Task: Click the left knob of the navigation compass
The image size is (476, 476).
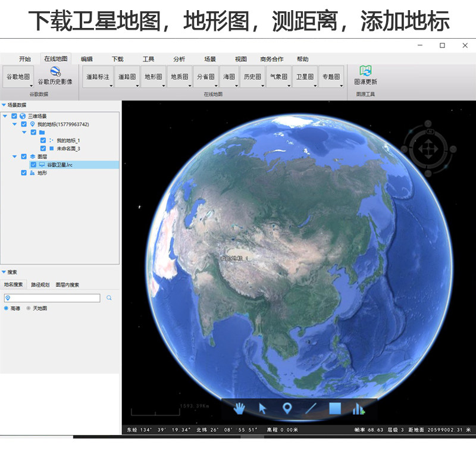Action: 404,149
